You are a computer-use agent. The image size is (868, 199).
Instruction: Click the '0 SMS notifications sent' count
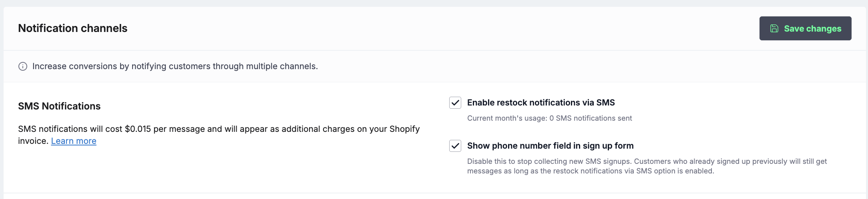591,118
